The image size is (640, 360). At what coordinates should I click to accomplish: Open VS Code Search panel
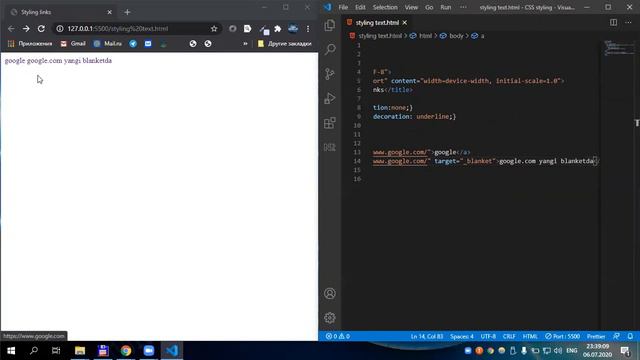pyautogui.click(x=330, y=49)
